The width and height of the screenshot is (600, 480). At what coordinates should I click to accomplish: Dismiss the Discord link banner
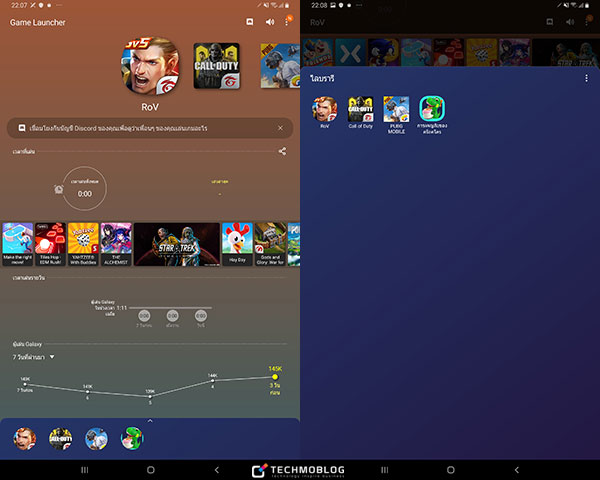[280, 128]
